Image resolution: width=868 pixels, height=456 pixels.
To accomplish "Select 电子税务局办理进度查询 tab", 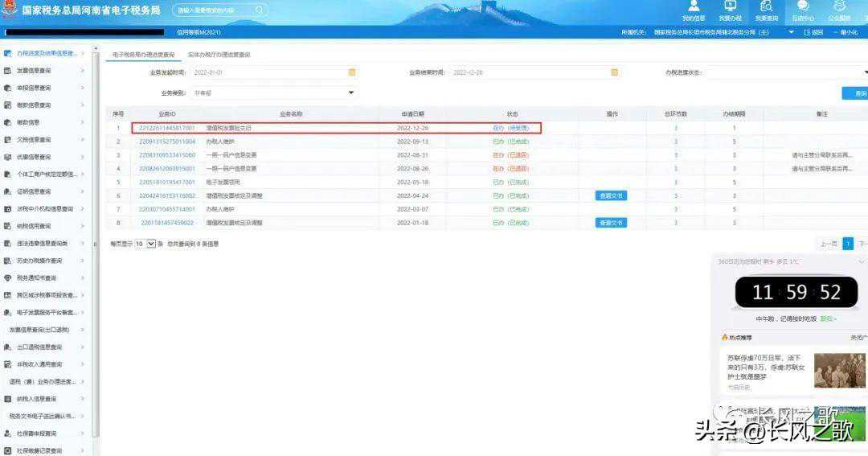I will [x=143, y=55].
